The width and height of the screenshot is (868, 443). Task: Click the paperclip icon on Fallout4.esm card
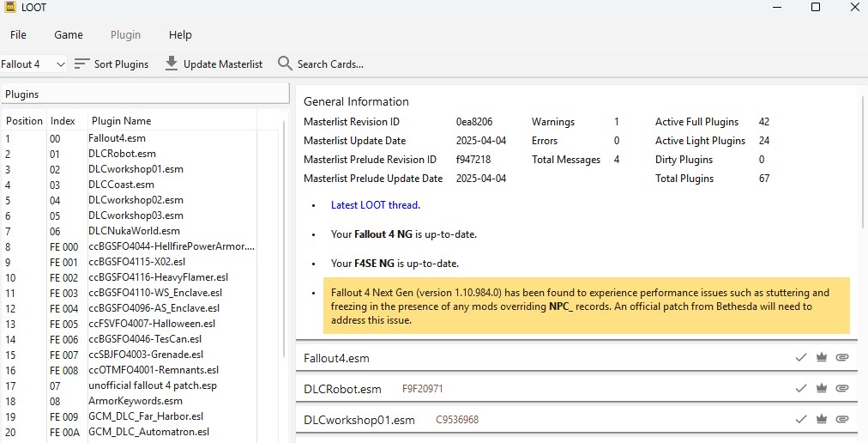[x=842, y=358]
